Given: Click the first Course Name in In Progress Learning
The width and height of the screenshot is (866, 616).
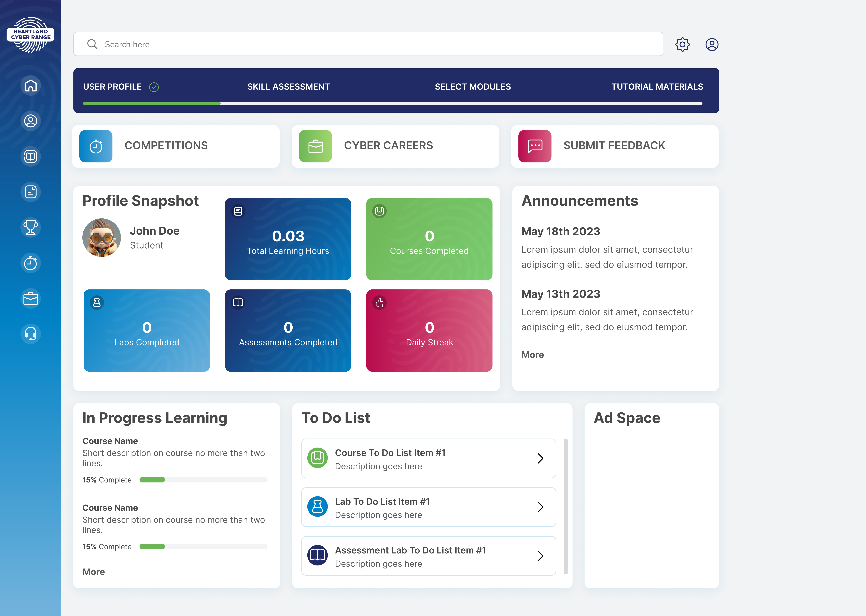Looking at the screenshot, I should pyautogui.click(x=110, y=441).
